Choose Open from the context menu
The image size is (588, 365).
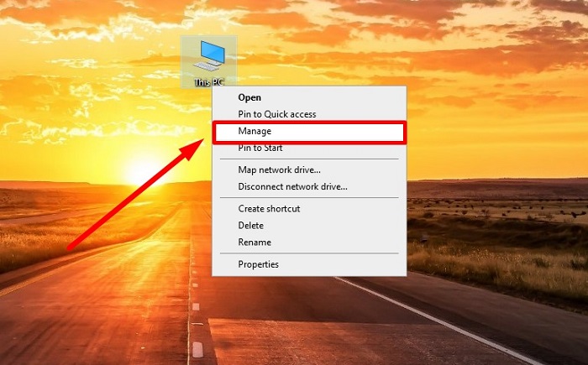[249, 97]
